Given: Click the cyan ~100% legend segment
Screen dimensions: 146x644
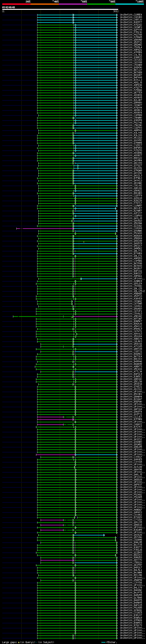Looking at the screenshot, I should (x=130, y=4).
